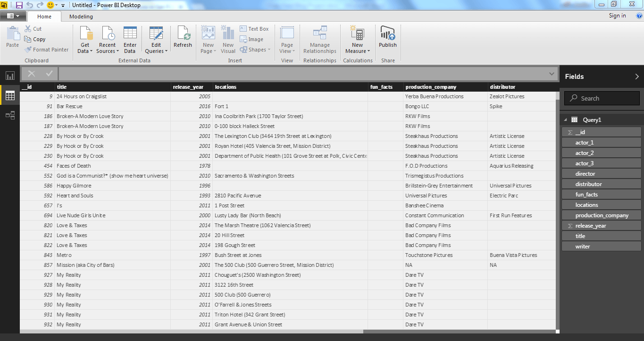
Task: Switch to Relationships view in left sidebar
Action: point(10,115)
